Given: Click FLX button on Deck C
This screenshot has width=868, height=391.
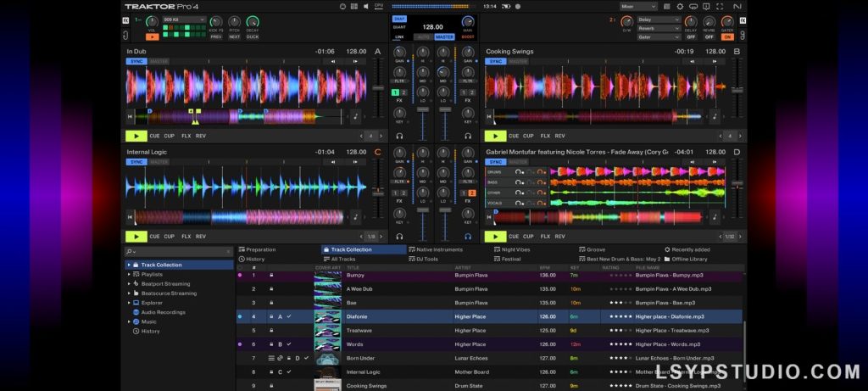Looking at the screenshot, I should click(x=186, y=237).
